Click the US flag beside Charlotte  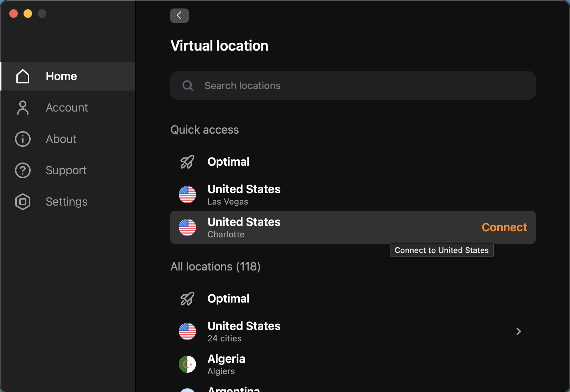pyautogui.click(x=187, y=227)
